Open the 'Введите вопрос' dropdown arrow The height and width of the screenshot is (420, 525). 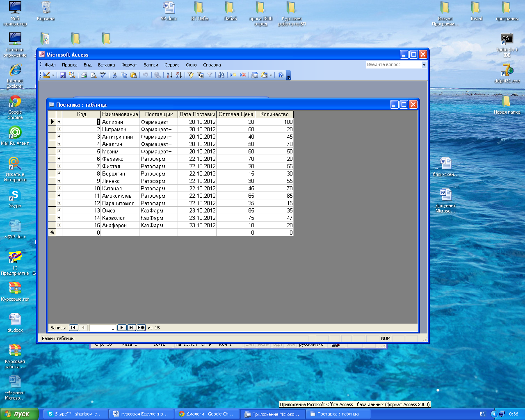[424, 65]
